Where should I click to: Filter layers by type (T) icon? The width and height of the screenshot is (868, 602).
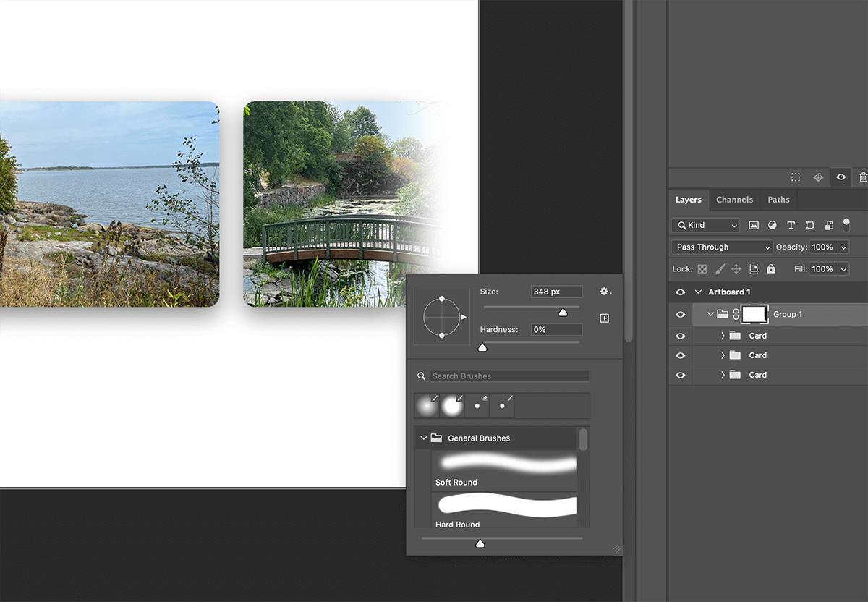[x=791, y=226]
